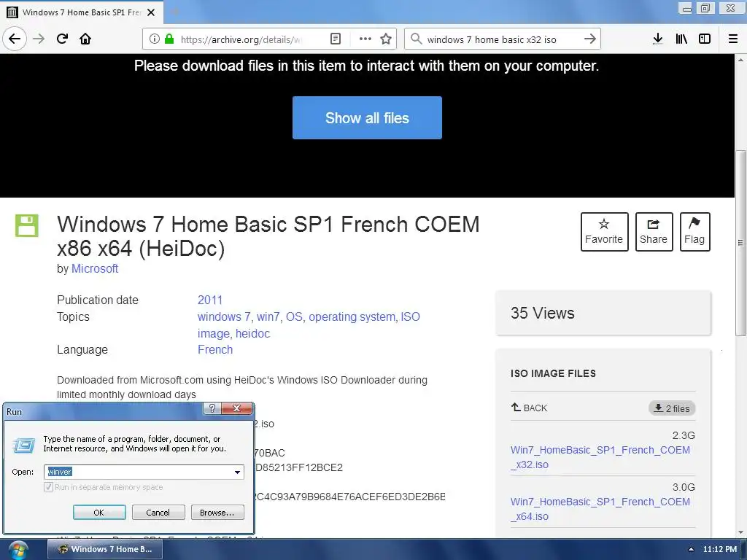Click Browse... in Run dialog

[x=217, y=513]
